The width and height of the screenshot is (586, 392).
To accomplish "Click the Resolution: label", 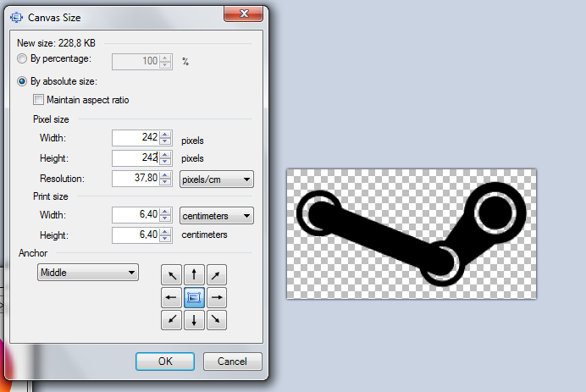I will tap(62, 179).
